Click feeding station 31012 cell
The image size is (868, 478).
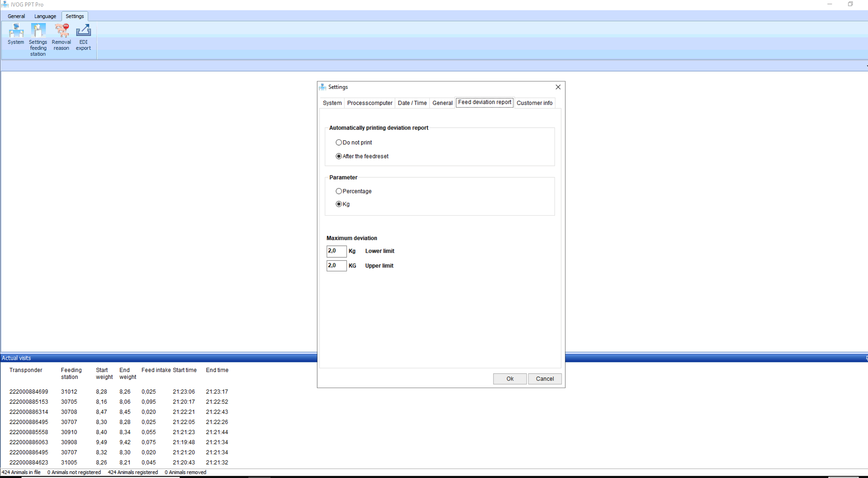point(69,392)
